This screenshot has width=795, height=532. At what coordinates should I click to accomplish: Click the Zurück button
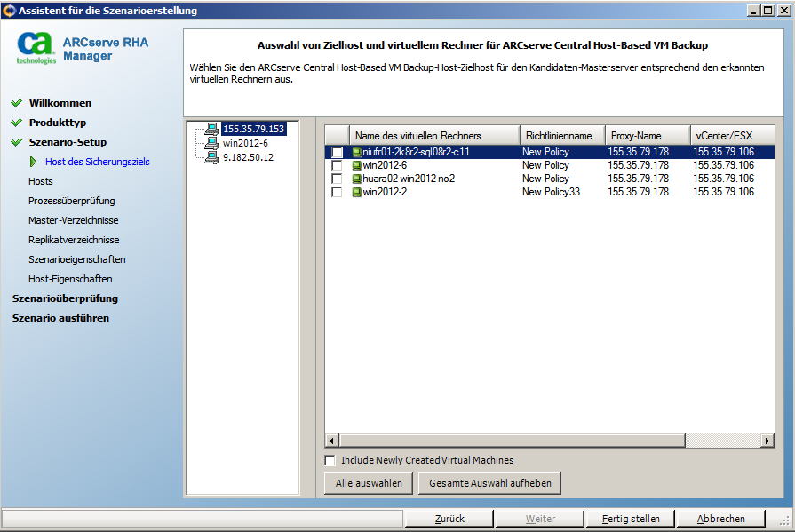449,519
